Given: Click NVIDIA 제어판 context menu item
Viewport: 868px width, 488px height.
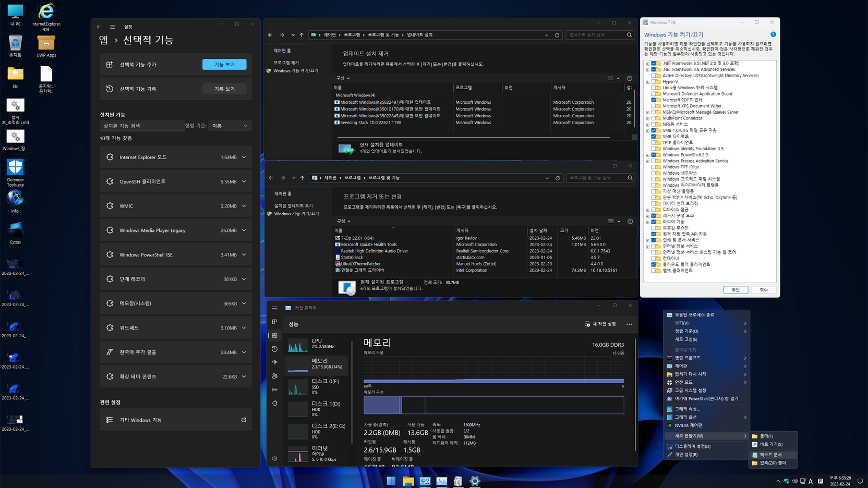Looking at the screenshot, I should (x=706, y=425).
